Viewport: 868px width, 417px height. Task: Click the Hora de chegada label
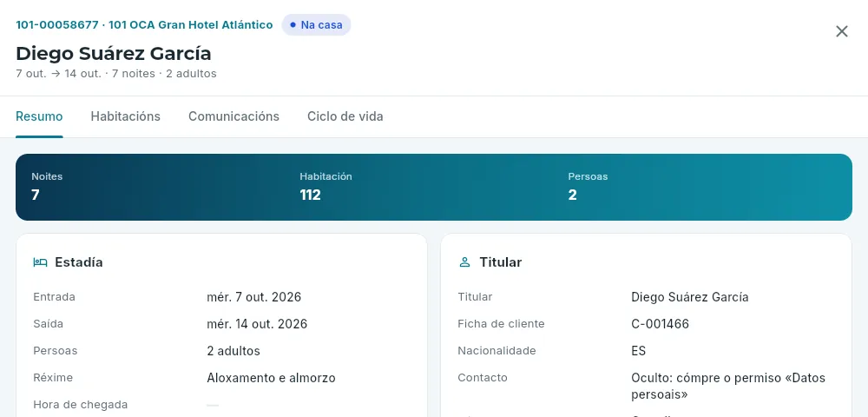80,405
